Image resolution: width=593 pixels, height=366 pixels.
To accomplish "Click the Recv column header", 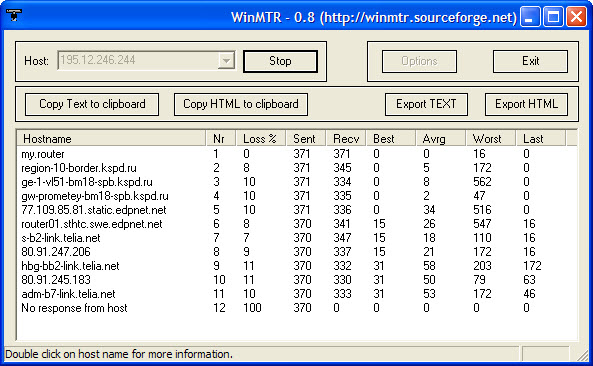I will (346, 139).
